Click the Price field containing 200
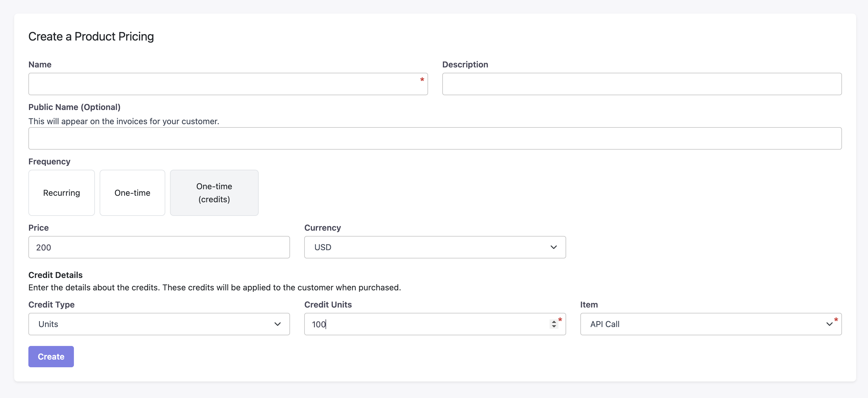 pos(159,247)
